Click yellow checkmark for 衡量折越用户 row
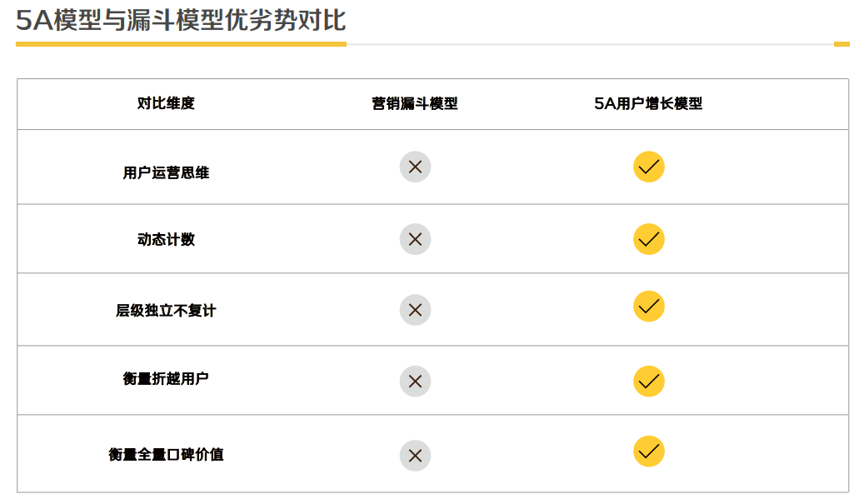This screenshot has width=864, height=504. pos(648,381)
